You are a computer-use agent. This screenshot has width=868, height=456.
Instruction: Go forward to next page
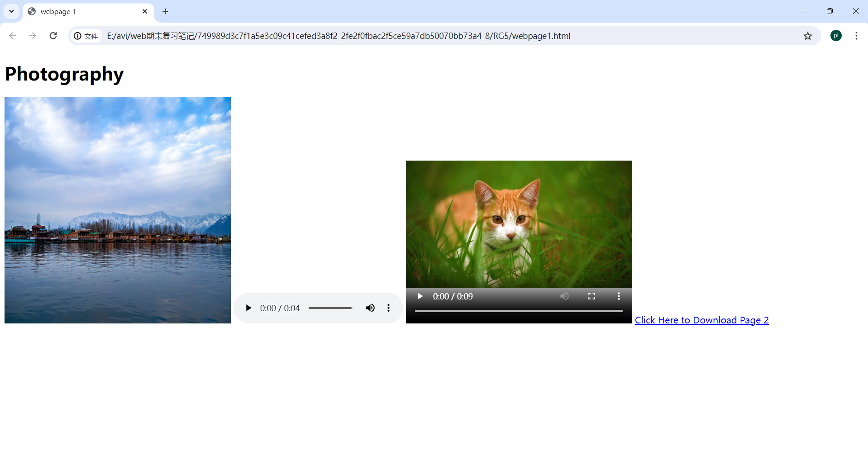33,36
